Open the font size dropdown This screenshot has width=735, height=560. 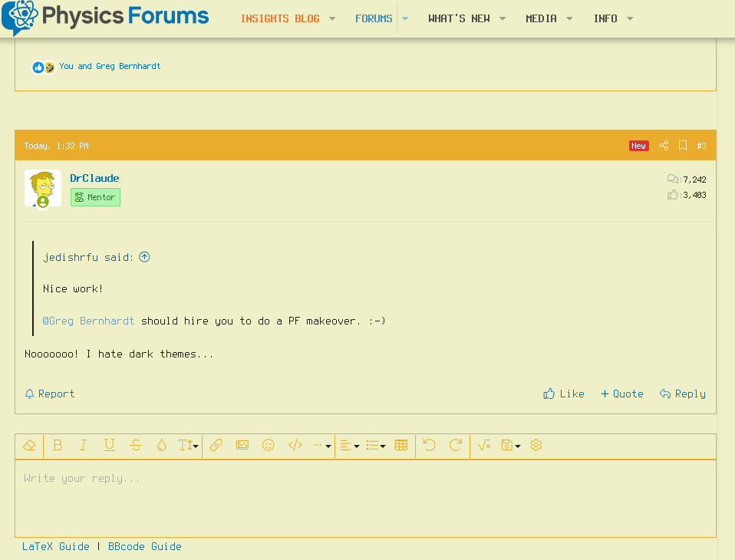click(188, 445)
